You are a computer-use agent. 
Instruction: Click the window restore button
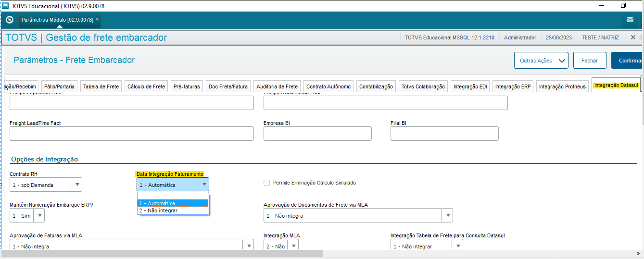tap(623, 6)
